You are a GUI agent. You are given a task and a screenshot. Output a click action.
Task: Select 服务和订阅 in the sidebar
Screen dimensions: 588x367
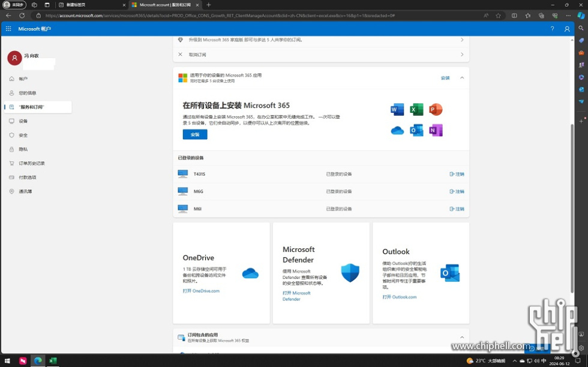point(37,107)
